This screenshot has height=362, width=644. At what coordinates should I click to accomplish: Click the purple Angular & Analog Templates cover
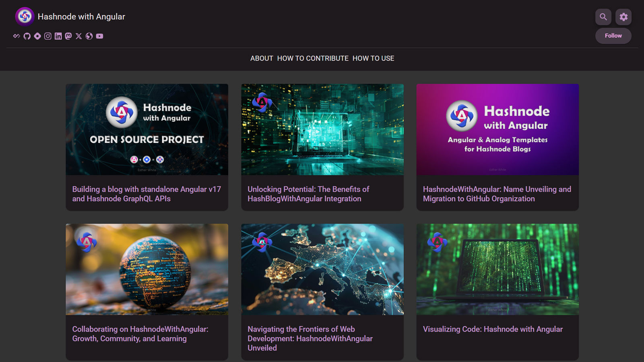[497, 130]
